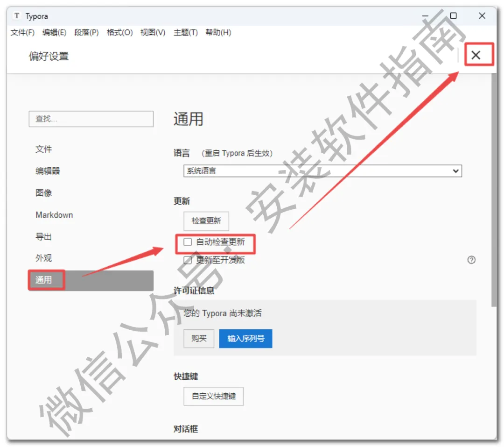504x447 pixels.
Task: Open the 编辑(E) menu
Action: point(54,33)
